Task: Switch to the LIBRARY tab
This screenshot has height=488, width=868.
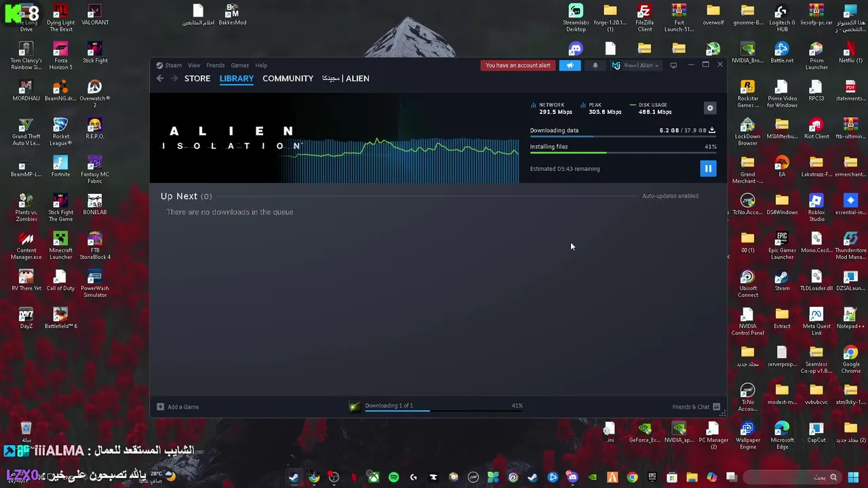Action: point(237,79)
